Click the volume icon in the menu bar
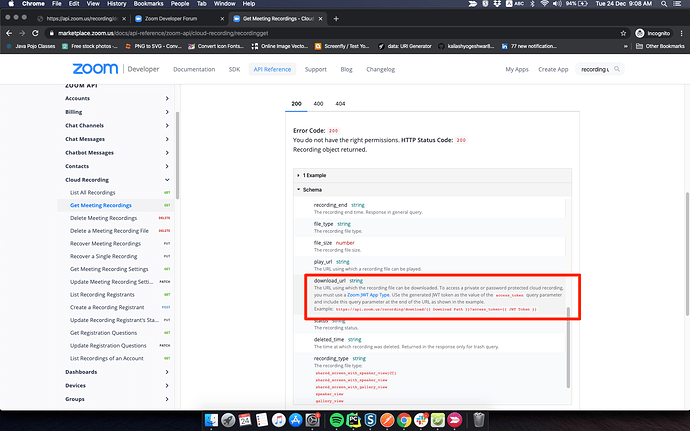The width and height of the screenshot is (690, 431). point(557,4)
